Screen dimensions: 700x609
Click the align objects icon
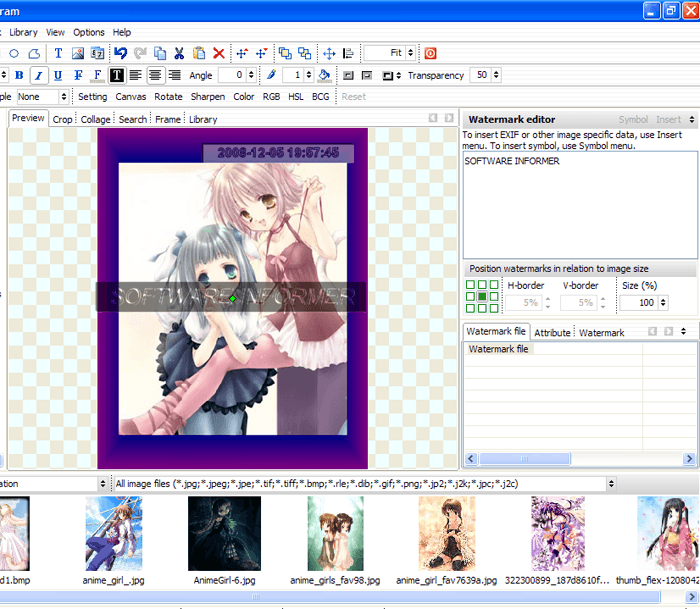click(x=348, y=54)
